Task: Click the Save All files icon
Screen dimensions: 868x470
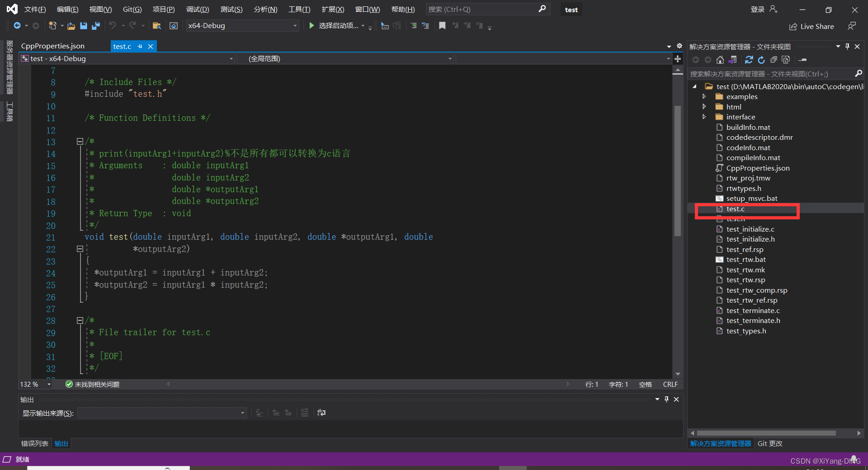Action: coord(95,26)
